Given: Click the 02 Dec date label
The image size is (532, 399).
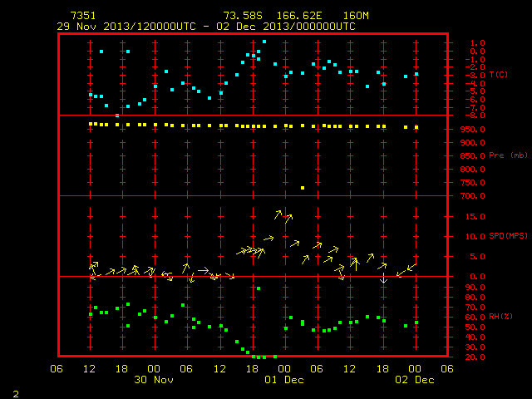Looking at the screenshot, I should tap(415, 380).
